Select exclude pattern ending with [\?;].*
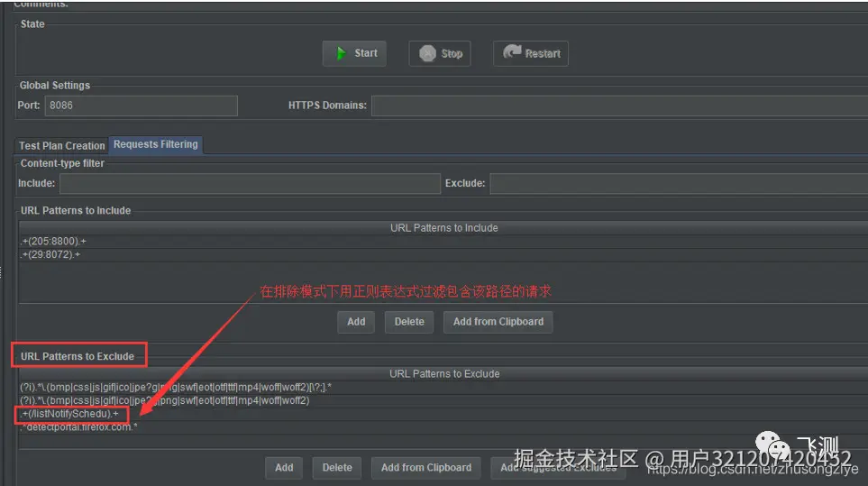Screen dimensions: 868x486 pos(443,387)
